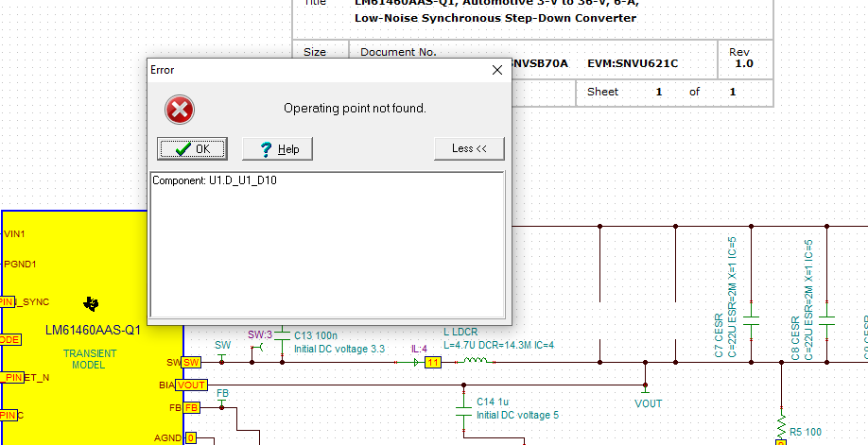Viewport: 868px width, 445px height.
Task: Select the VOUT pin box on the IC
Action: pos(192,385)
